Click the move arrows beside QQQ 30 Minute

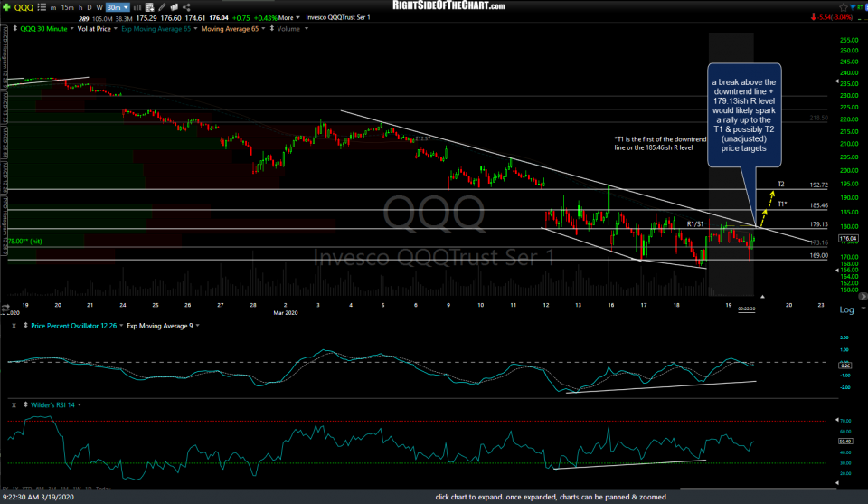click(x=15, y=28)
